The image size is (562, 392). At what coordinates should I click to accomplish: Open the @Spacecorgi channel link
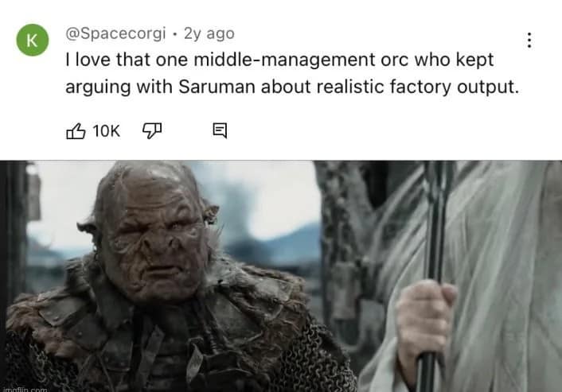point(115,33)
